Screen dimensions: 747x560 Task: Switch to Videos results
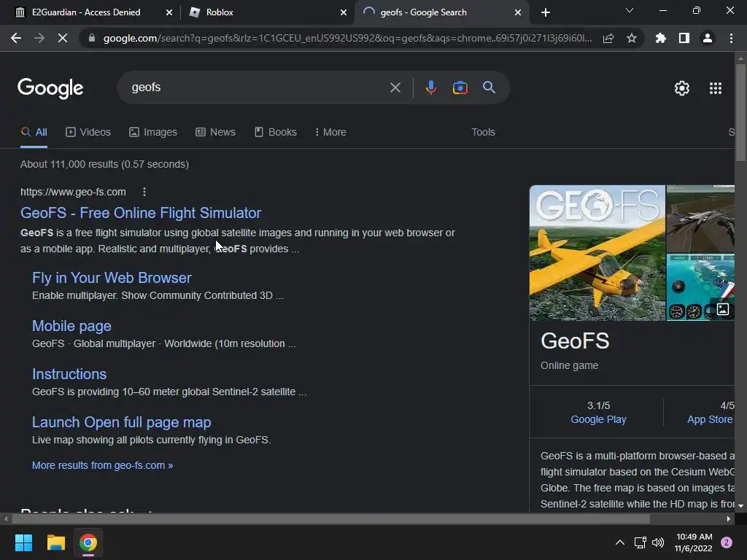tap(88, 133)
